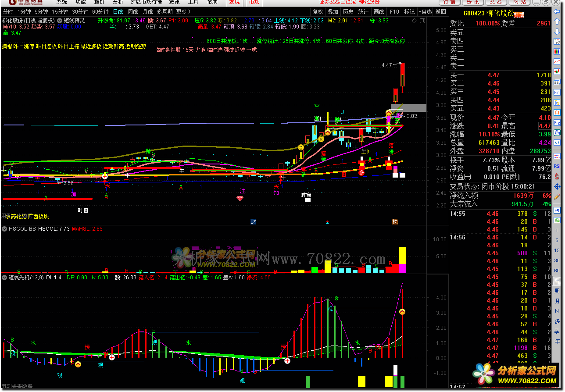Switch to 周 weekly period in sidebar
Screen dimensions: 565x392
tap(557, 291)
